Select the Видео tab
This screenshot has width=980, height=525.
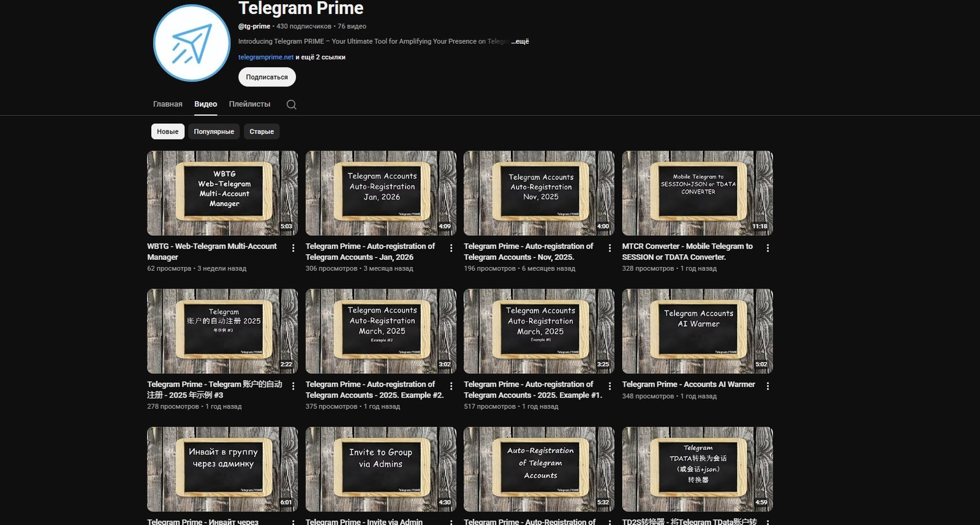206,104
